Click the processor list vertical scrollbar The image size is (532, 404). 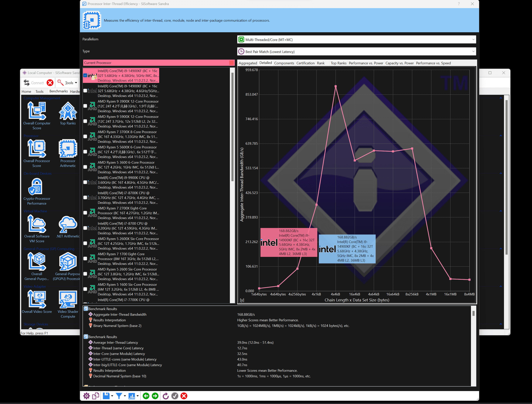point(232,127)
